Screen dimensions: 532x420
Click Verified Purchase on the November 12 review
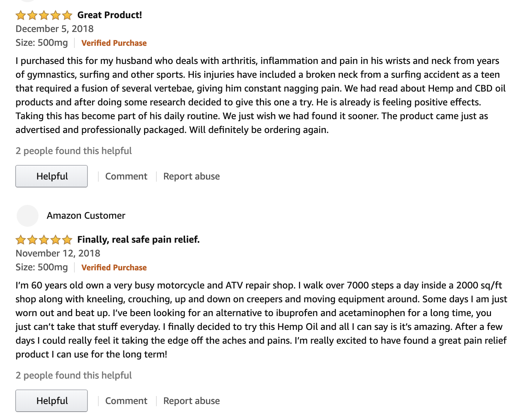pos(114,268)
